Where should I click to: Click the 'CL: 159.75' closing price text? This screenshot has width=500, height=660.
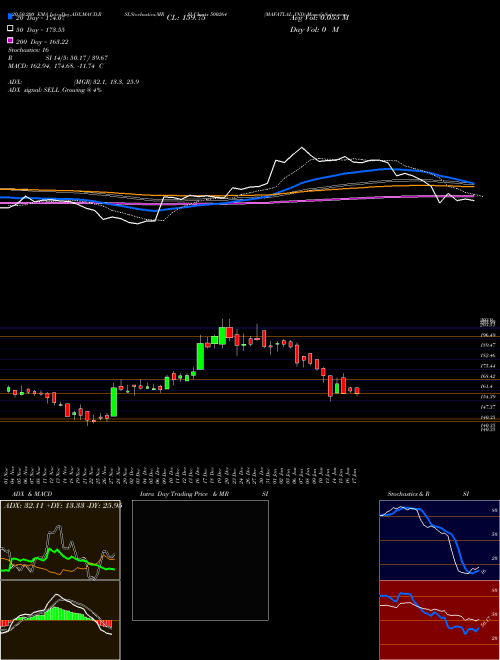pyautogui.click(x=186, y=18)
